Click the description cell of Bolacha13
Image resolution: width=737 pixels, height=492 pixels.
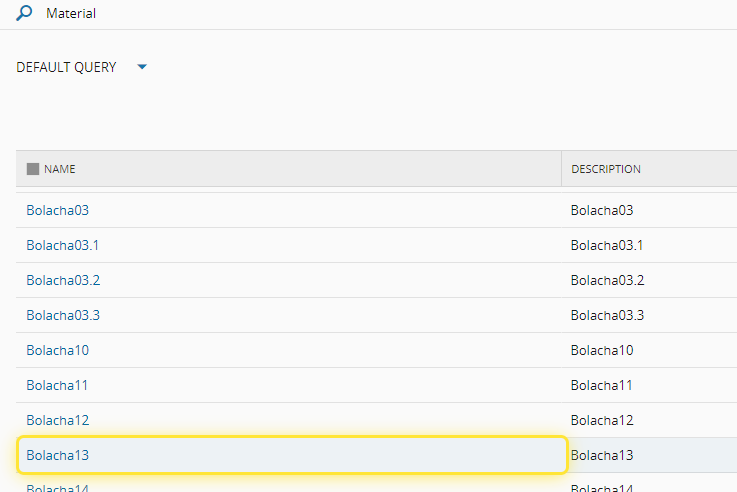coord(602,455)
